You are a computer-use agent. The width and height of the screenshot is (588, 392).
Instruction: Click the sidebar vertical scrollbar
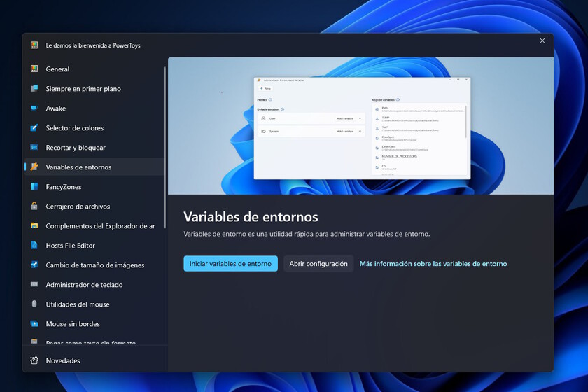point(165,147)
